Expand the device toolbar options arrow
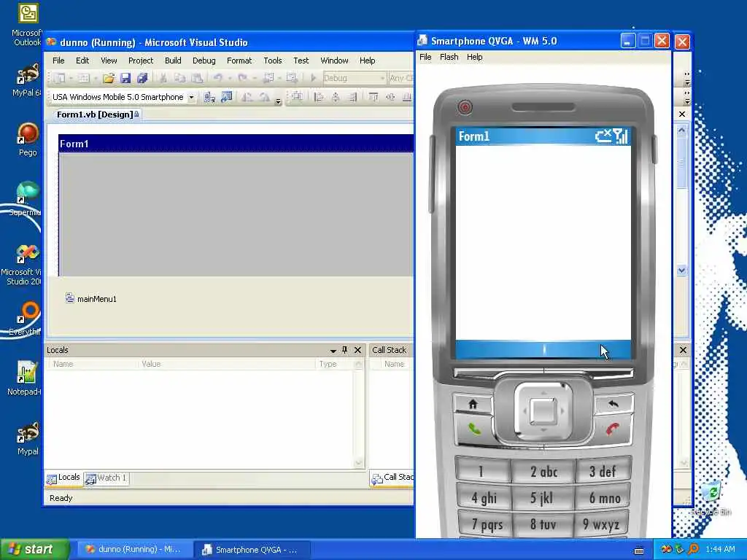This screenshot has width=747, height=560. [278, 101]
